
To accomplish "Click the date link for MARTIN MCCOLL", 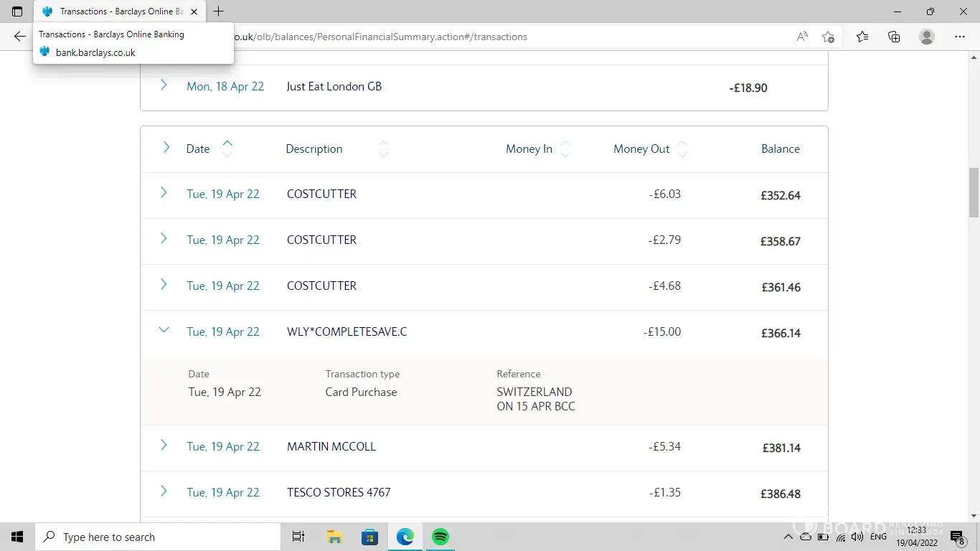I will 223,446.
